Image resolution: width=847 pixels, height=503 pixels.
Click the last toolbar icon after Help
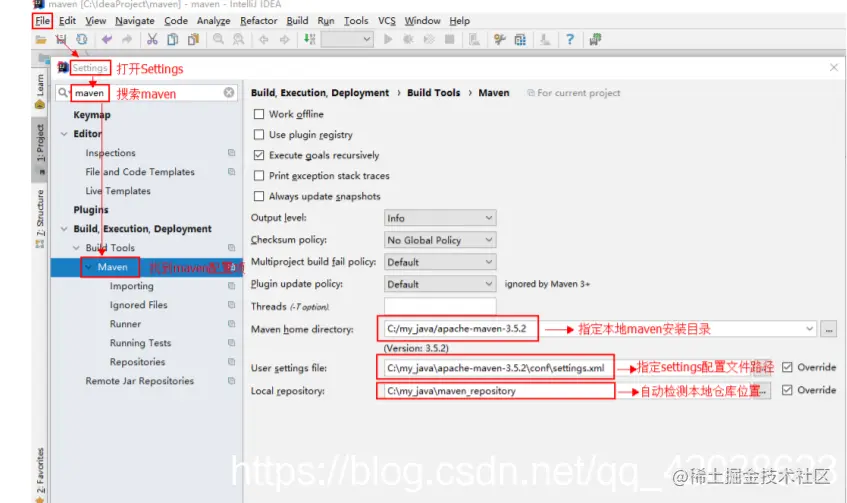[595, 39]
